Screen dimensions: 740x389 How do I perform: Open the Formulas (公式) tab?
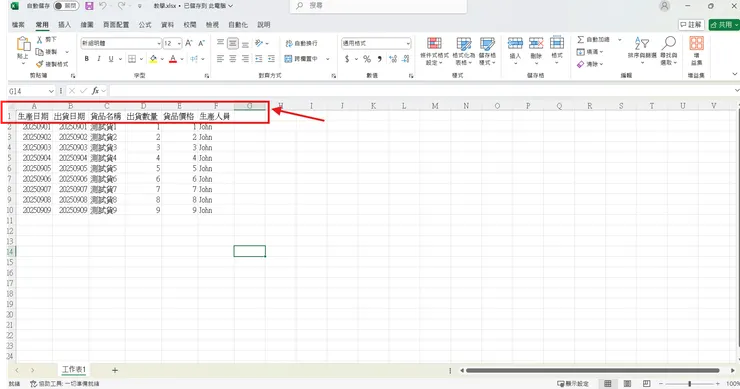tap(145, 25)
